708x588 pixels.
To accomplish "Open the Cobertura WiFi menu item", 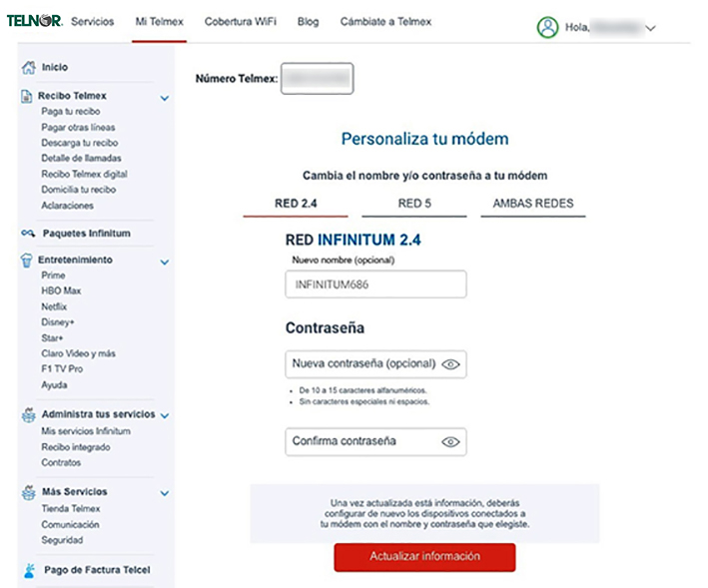I will click(x=241, y=21).
